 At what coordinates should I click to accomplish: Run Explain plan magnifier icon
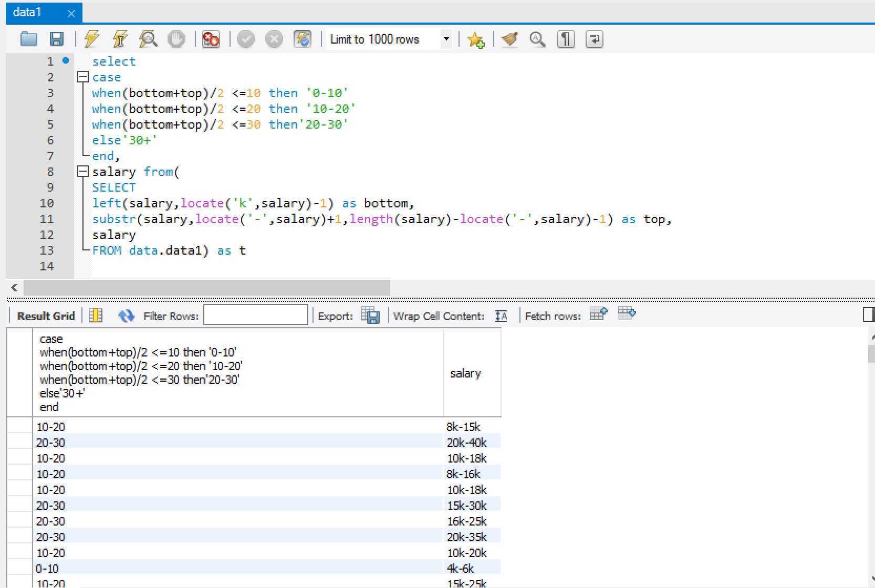[x=148, y=39]
